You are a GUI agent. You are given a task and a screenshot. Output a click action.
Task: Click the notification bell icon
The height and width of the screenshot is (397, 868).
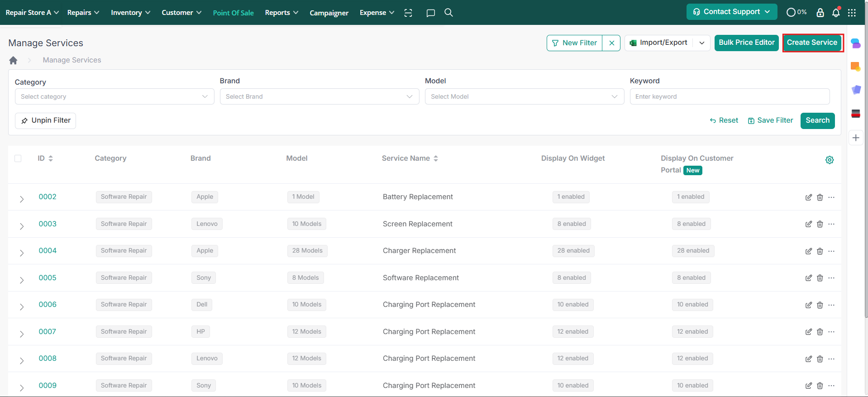835,13
